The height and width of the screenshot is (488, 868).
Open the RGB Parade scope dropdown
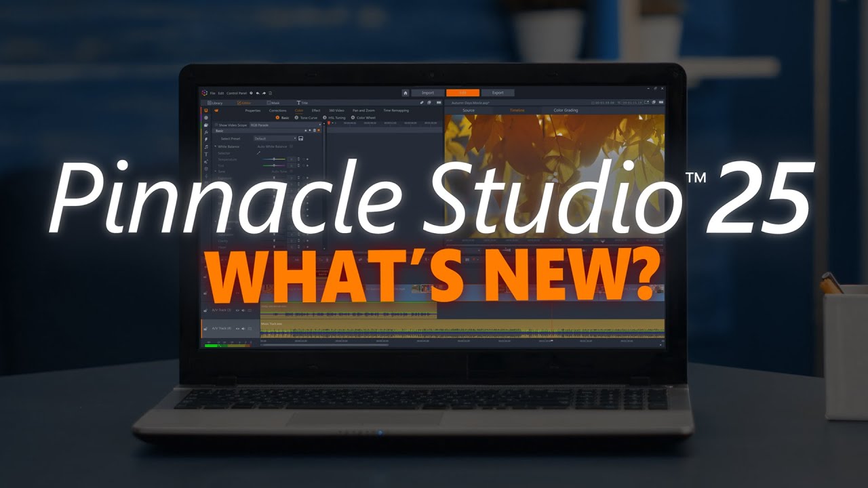pos(285,125)
